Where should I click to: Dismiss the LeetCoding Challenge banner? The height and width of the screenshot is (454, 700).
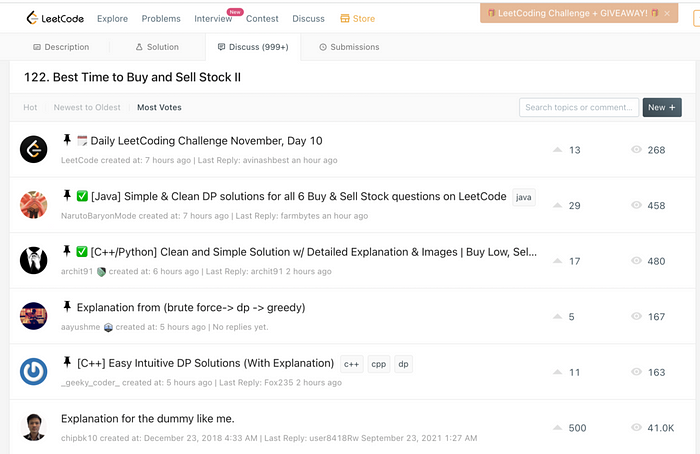click(667, 13)
